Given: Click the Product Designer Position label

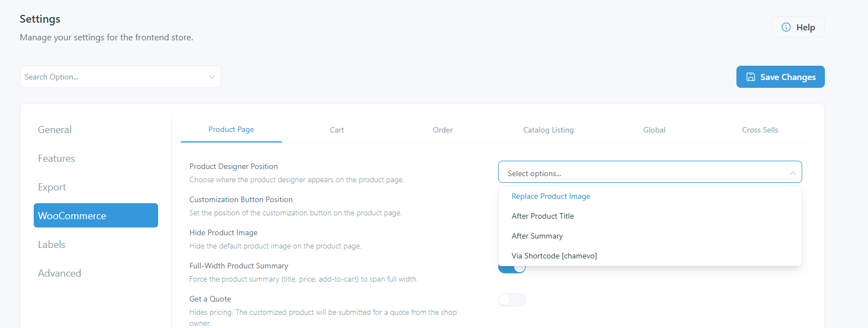Looking at the screenshot, I should [x=233, y=166].
